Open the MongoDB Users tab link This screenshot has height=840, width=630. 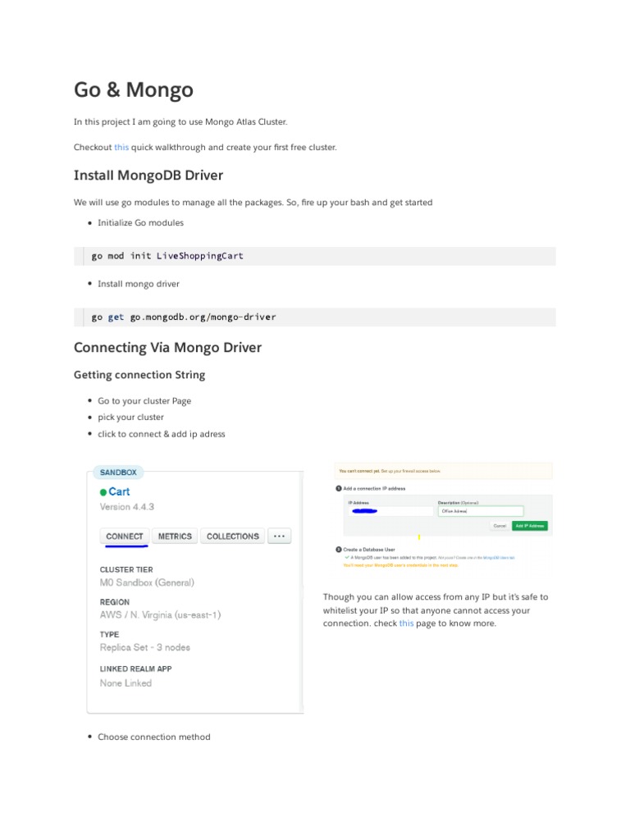pyautogui.click(x=498, y=557)
